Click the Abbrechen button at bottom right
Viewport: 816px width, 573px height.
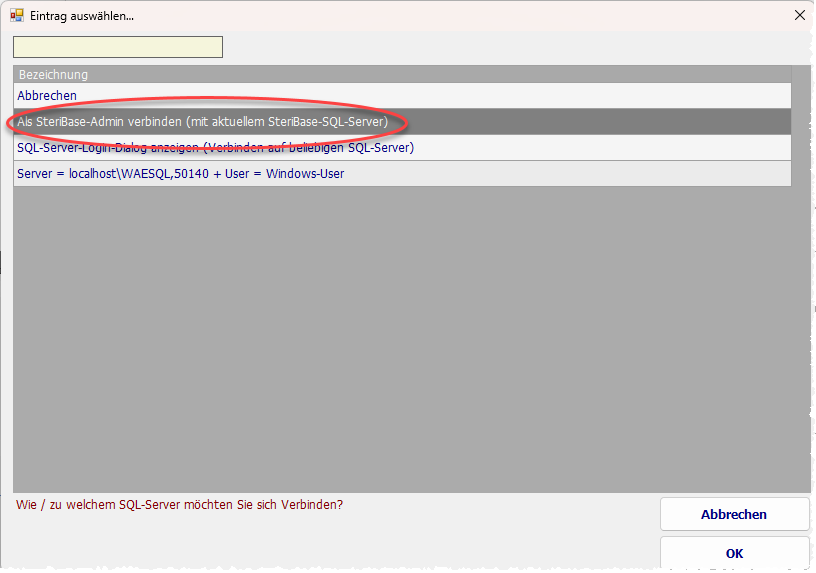click(734, 514)
